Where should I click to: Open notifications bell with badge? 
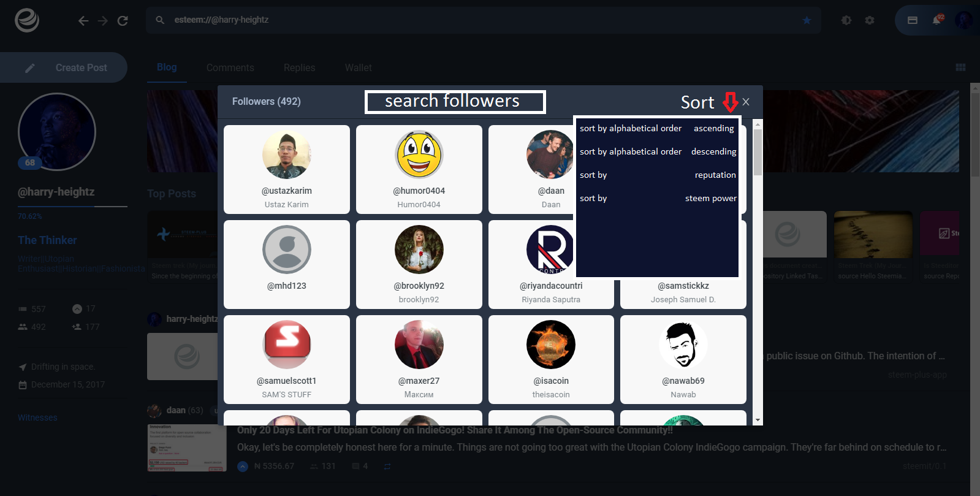click(937, 20)
